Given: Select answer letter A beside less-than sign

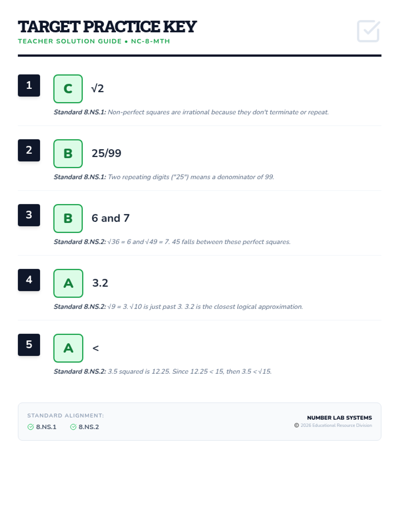Looking at the screenshot, I should (68, 348).
